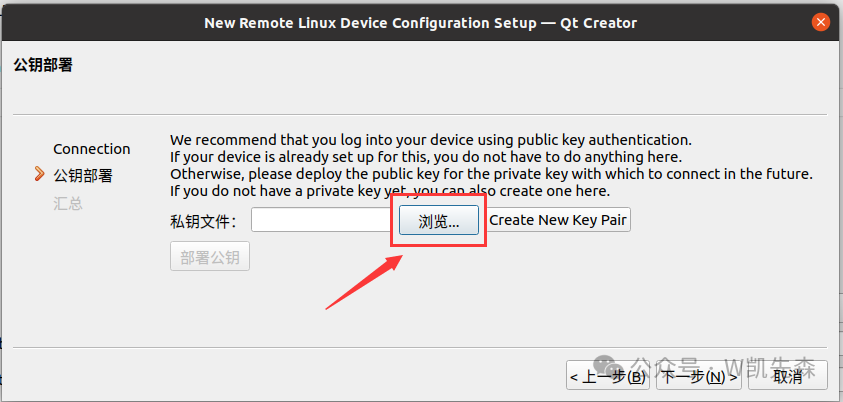
Task: Close the device configuration dialog window
Action: coord(820,21)
